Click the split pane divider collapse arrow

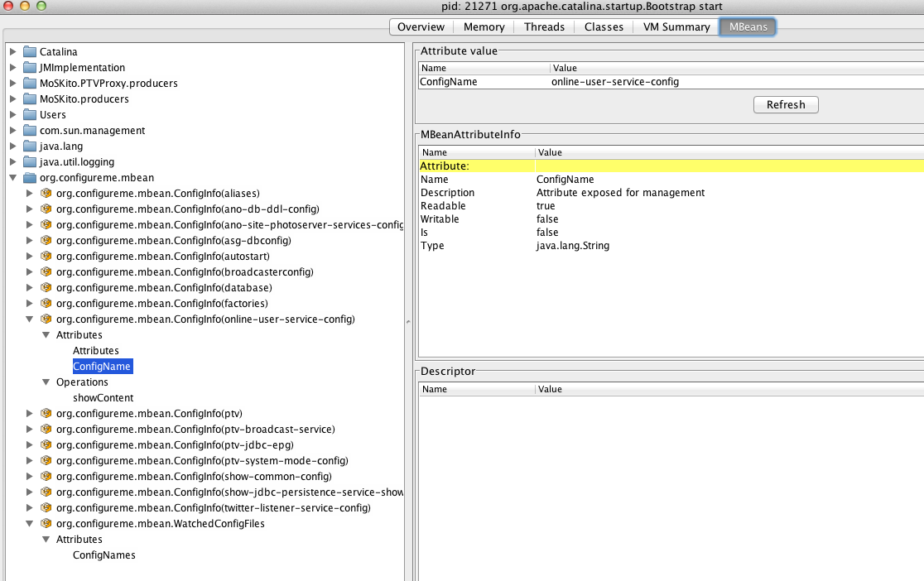click(408, 322)
